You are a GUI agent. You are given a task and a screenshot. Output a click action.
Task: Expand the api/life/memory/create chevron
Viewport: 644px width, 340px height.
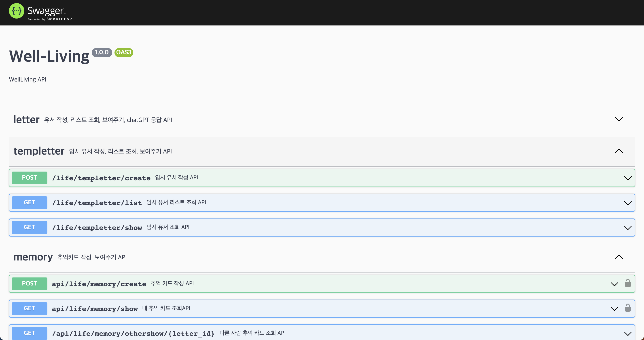(614, 284)
